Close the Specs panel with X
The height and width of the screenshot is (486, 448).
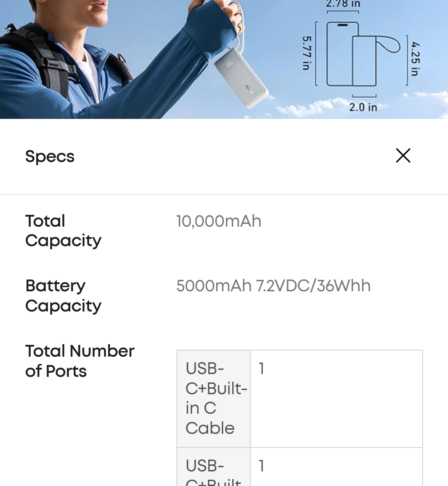pyautogui.click(x=403, y=155)
